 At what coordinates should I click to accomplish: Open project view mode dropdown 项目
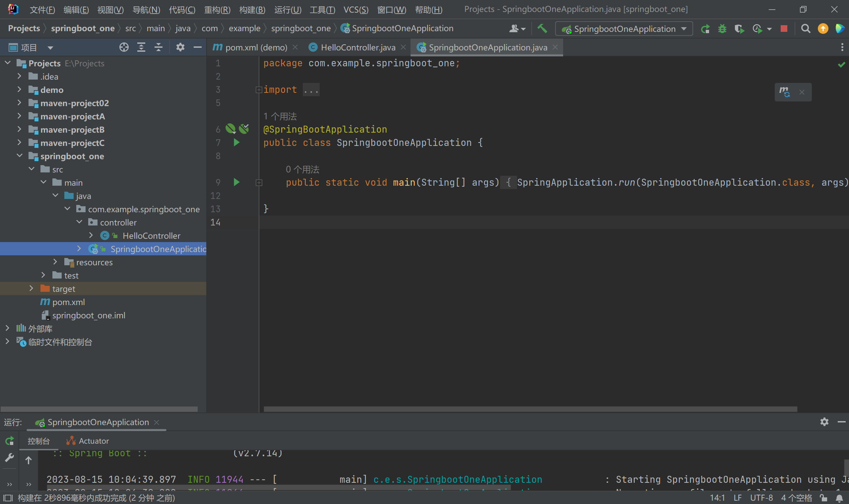pos(31,47)
